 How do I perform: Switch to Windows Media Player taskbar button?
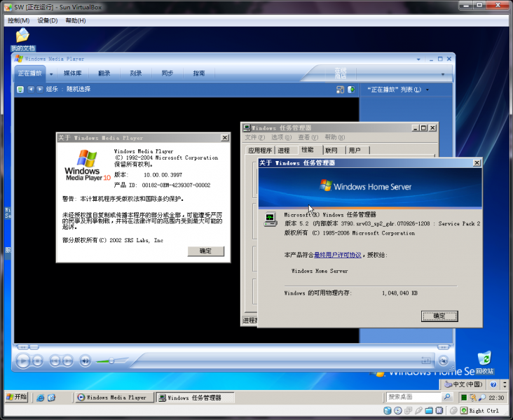pyautogui.click(x=115, y=398)
